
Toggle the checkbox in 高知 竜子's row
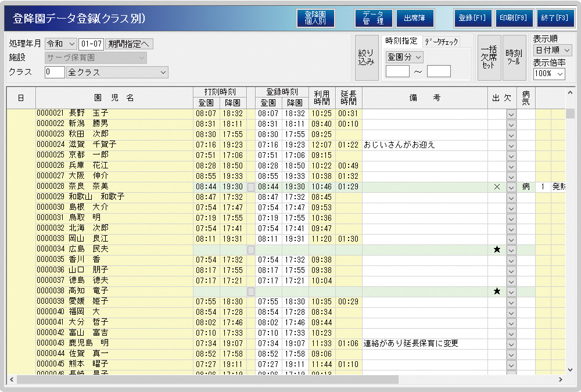click(x=250, y=292)
